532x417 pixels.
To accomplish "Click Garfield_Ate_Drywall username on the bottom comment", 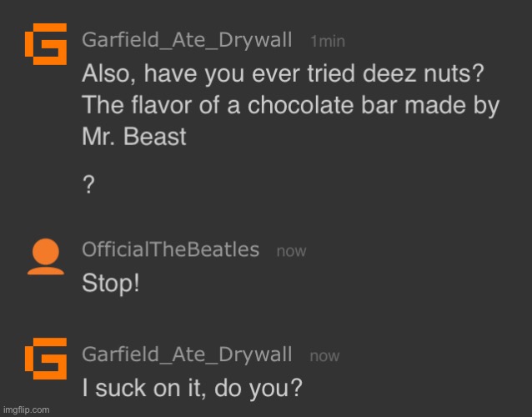I will coord(187,354).
